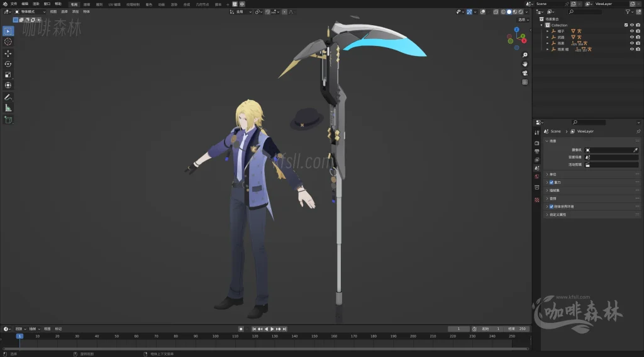Switch to the UV 编辑 workspace tab
Screen dimensions: 644x357
point(114,4)
